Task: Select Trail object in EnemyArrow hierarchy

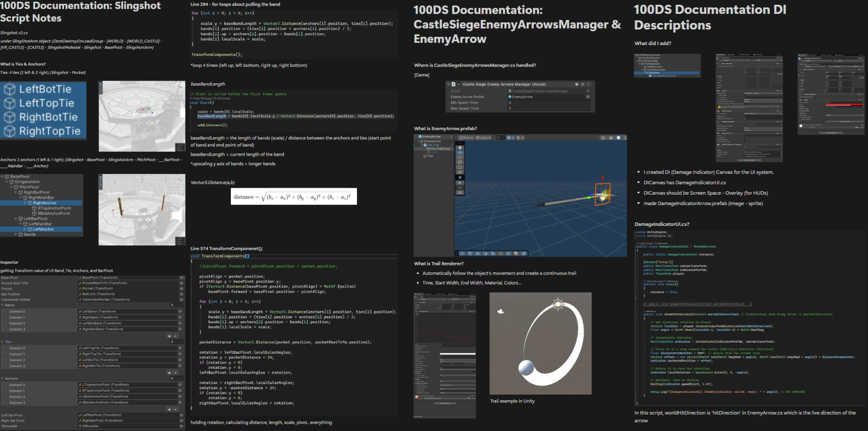Action: coord(428,156)
